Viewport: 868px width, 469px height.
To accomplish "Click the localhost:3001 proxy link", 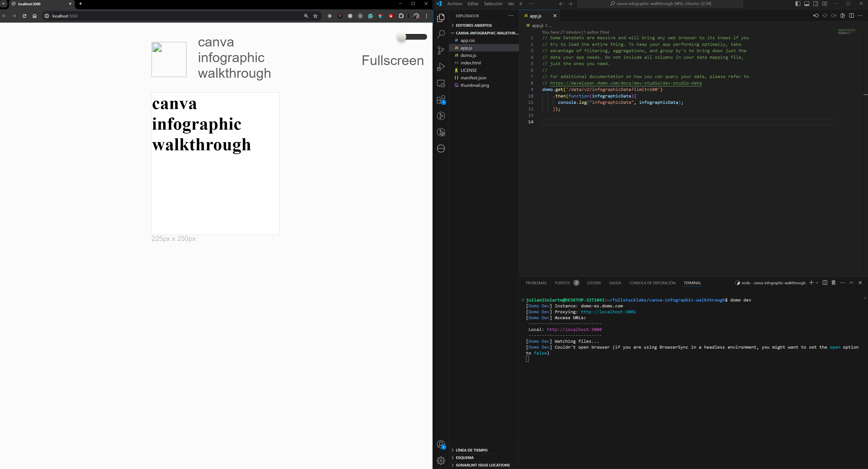I will pos(608,312).
